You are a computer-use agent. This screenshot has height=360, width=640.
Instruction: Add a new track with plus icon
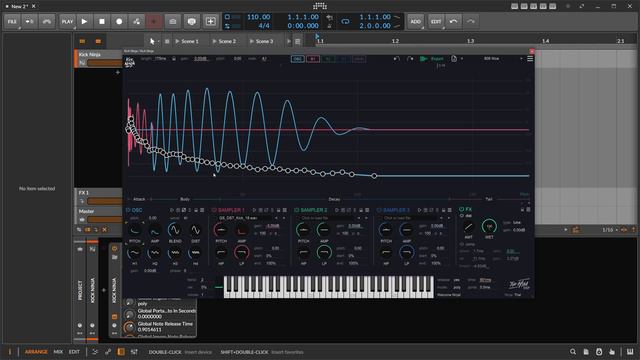[118, 72]
